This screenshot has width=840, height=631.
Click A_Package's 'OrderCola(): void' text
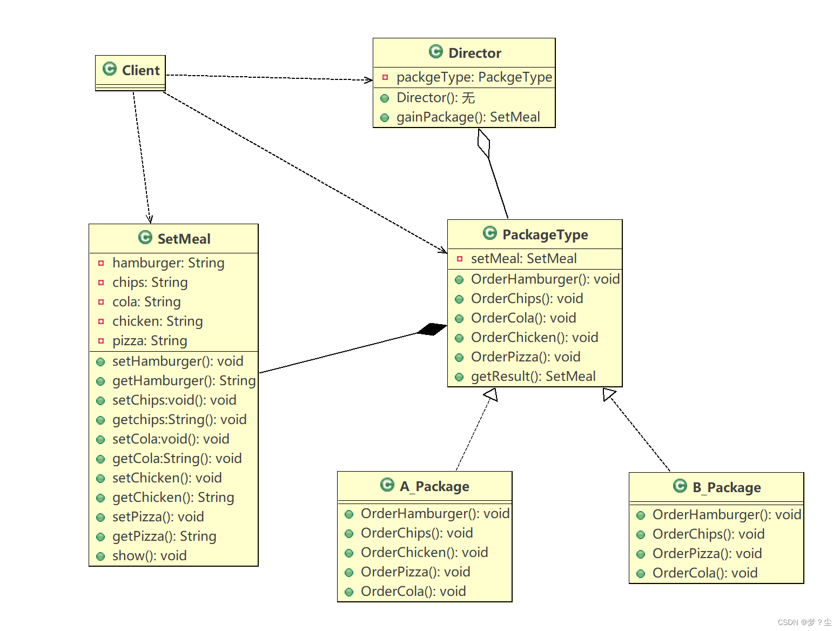[413, 592]
